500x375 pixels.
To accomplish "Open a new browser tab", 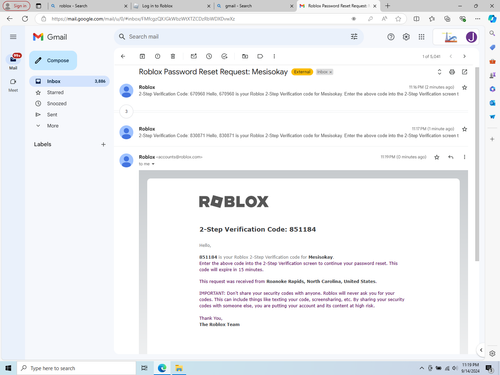I will click(x=387, y=6).
